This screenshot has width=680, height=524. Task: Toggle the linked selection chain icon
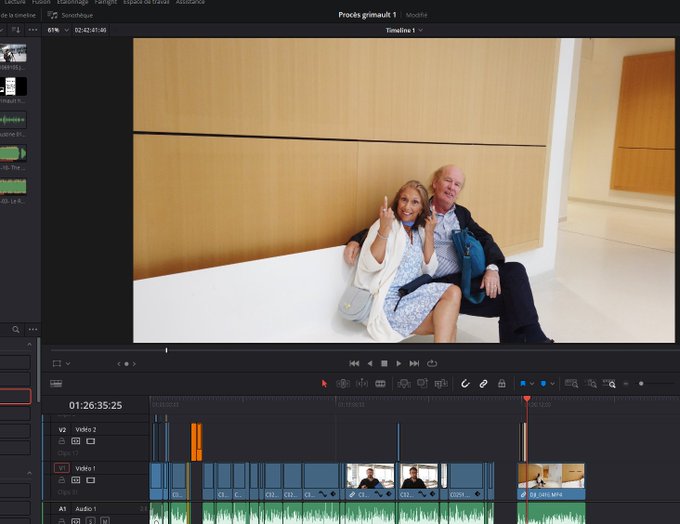pyautogui.click(x=483, y=384)
